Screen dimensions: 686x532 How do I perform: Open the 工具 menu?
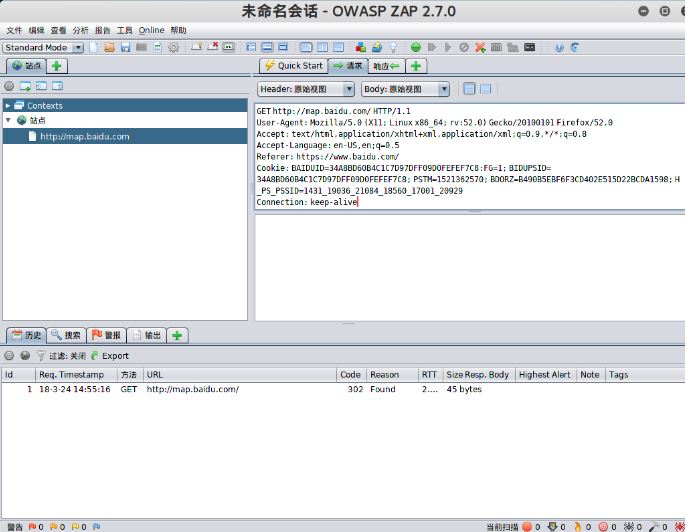tap(124, 30)
